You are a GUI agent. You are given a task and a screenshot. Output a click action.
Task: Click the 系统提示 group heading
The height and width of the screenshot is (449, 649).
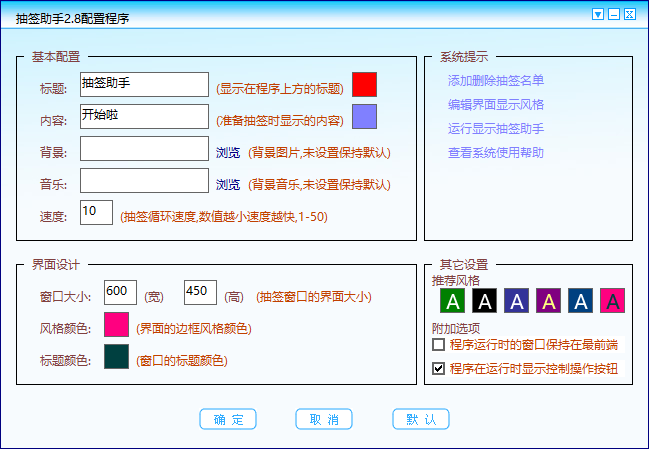pyautogui.click(x=464, y=57)
